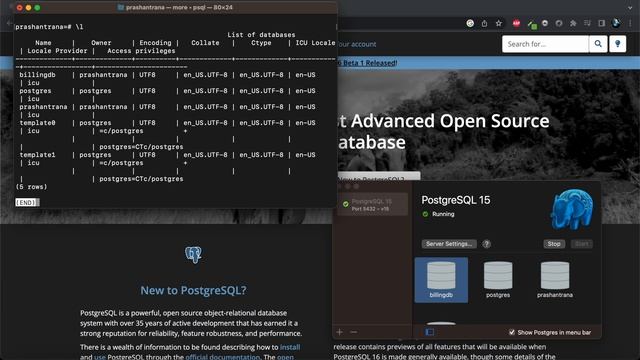Screen dimensions: 640x360
Task: Click the browser tab list chevron
Action: point(631,7)
